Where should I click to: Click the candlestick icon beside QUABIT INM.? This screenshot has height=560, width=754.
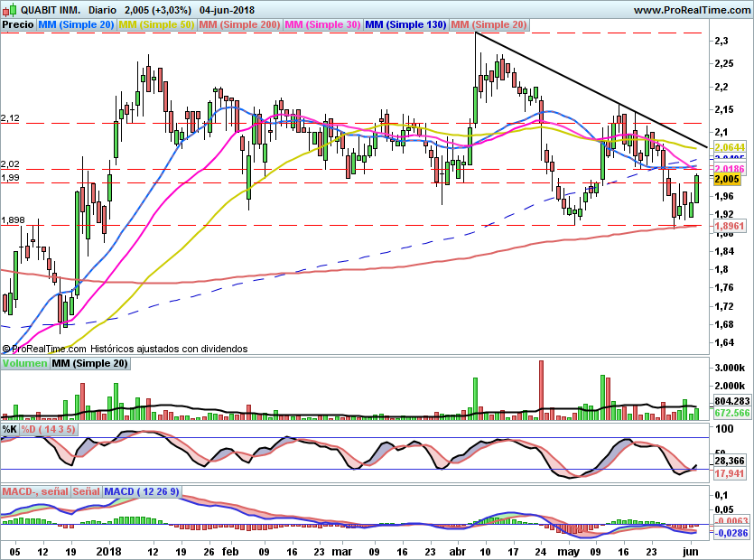point(9,9)
